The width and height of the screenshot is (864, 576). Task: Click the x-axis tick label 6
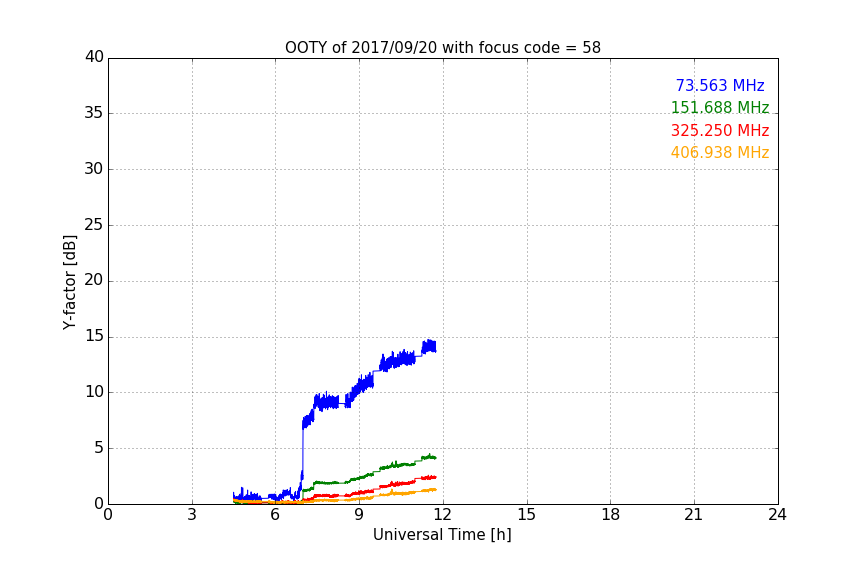click(x=275, y=515)
